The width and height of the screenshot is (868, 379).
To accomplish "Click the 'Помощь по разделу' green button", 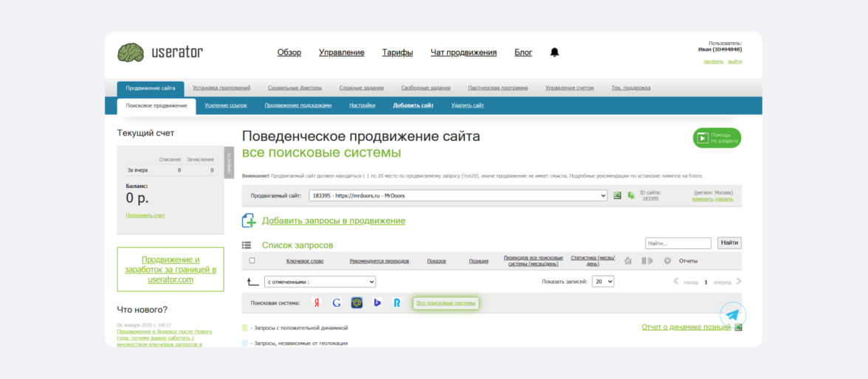I will point(716,138).
